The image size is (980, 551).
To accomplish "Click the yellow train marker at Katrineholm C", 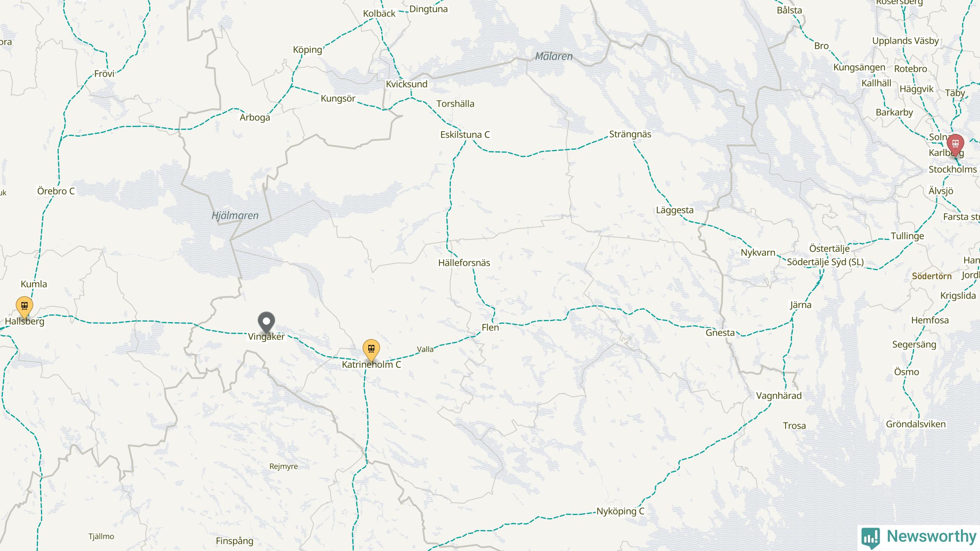I will (x=371, y=350).
